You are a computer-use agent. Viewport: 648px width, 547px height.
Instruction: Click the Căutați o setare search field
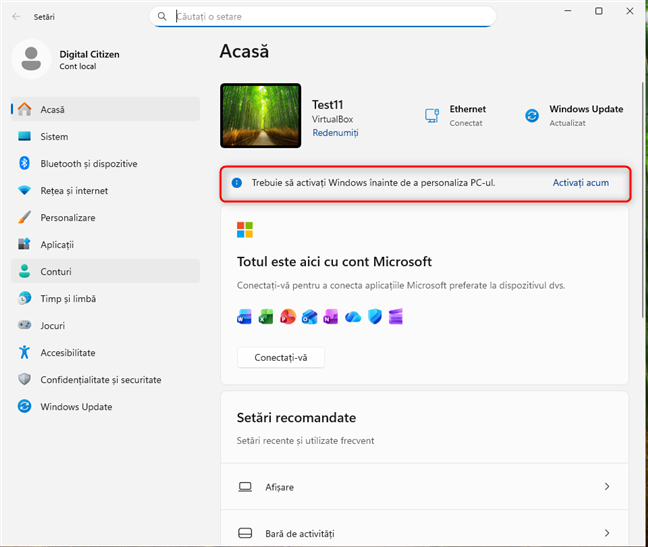(323, 17)
